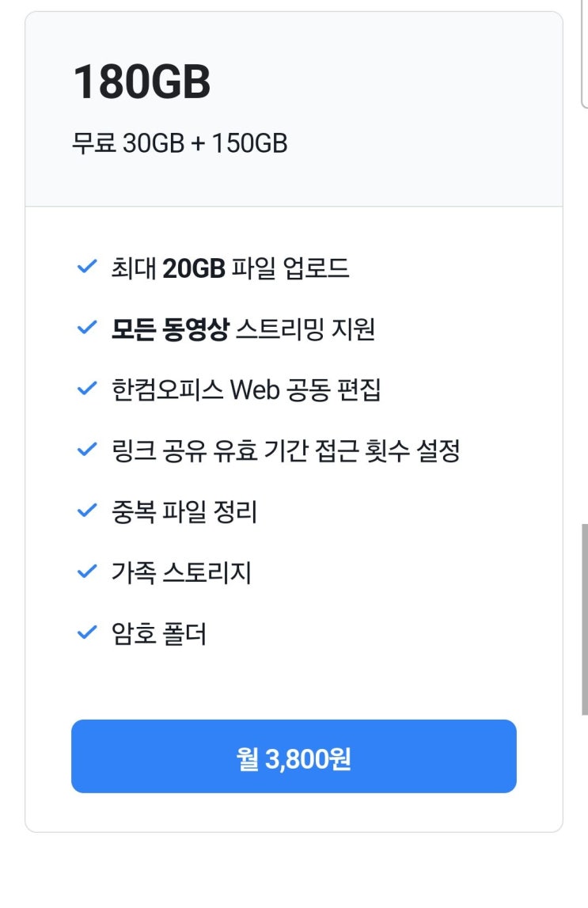The image size is (588, 908).
Task: Click checkmark beside 가족 스토리지
Action: coord(86,572)
